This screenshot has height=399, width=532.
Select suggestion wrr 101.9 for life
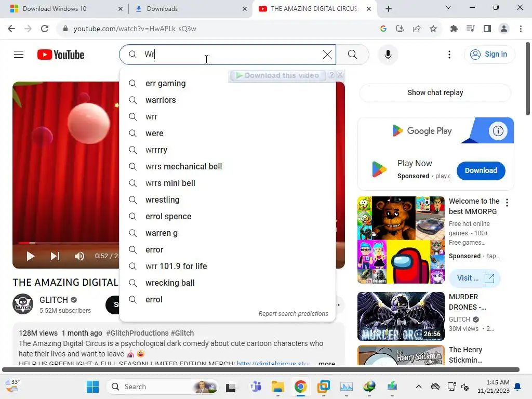click(x=228, y=267)
